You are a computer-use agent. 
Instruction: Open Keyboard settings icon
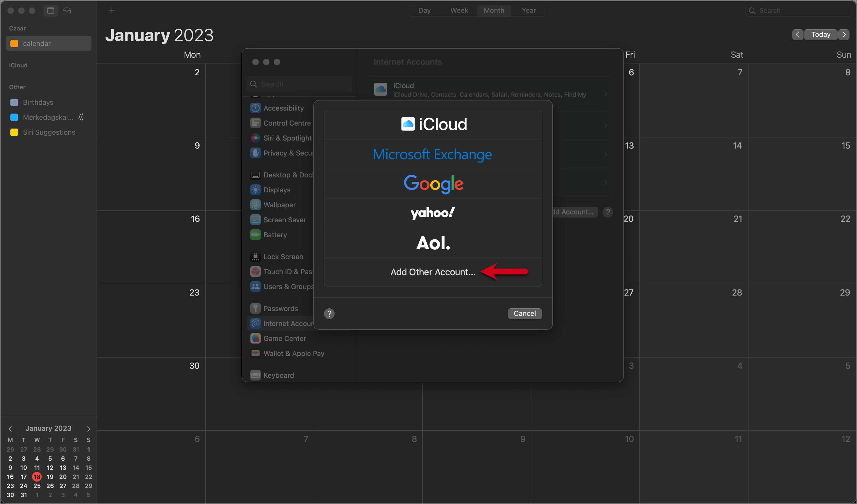pyautogui.click(x=255, y=375)
